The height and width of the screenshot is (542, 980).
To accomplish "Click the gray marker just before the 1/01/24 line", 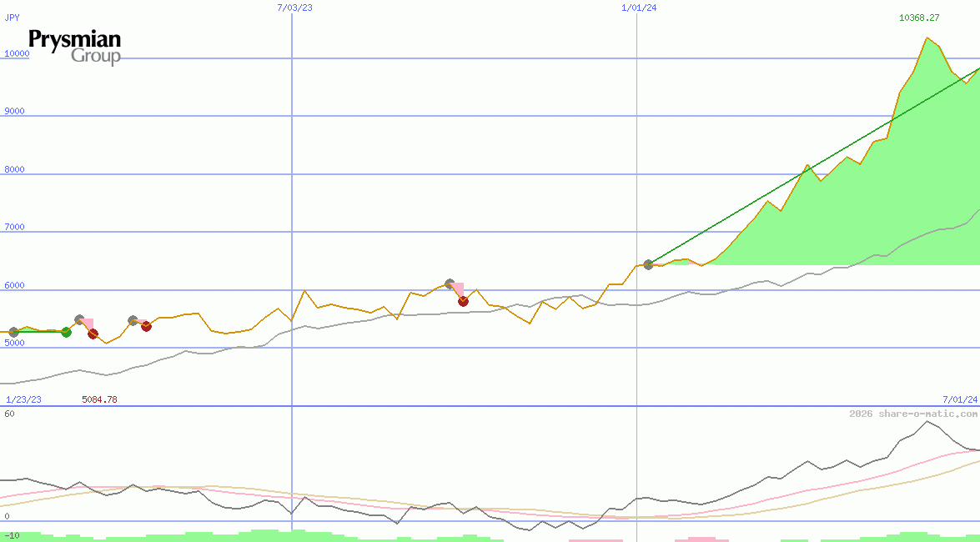I will pyautogui.click(x=450, y=284).
